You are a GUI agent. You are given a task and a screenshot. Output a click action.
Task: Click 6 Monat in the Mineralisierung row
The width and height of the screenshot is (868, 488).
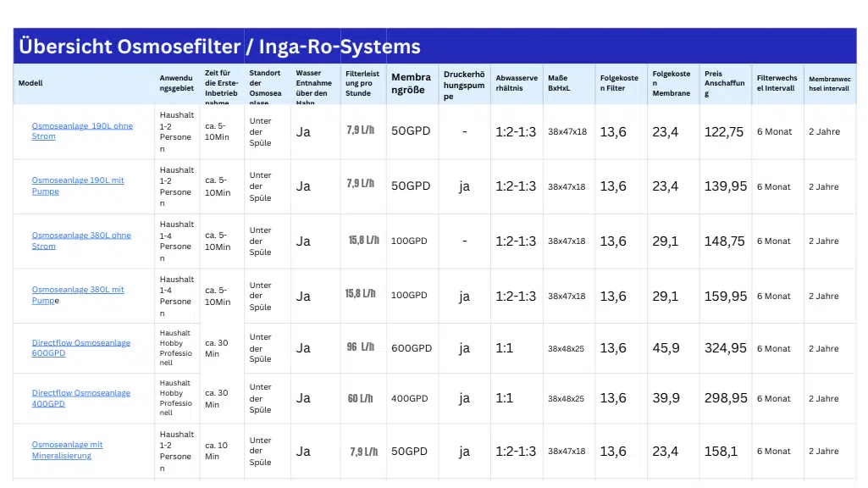tap(774, 452)
